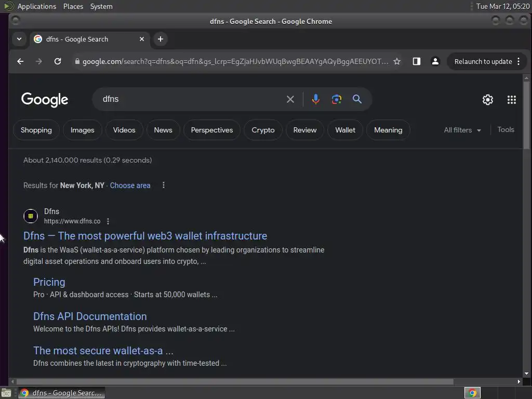Open the Pricing sitelink

point(49,282)
